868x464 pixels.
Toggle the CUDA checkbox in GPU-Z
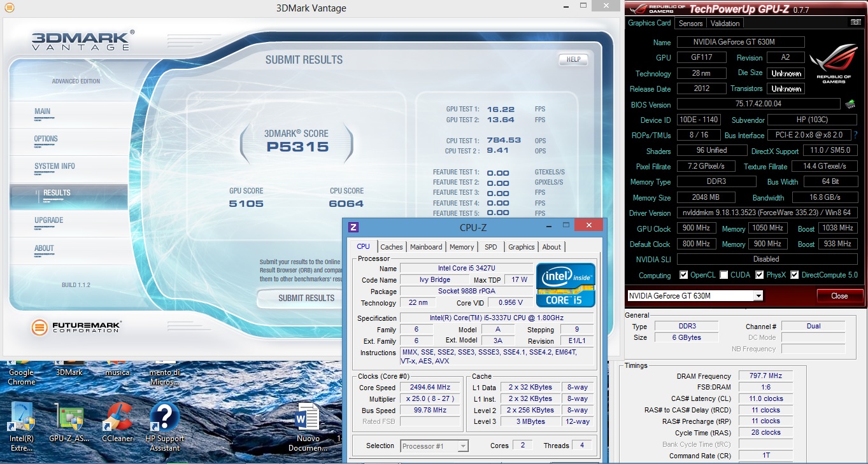click(x=723, y=275)
